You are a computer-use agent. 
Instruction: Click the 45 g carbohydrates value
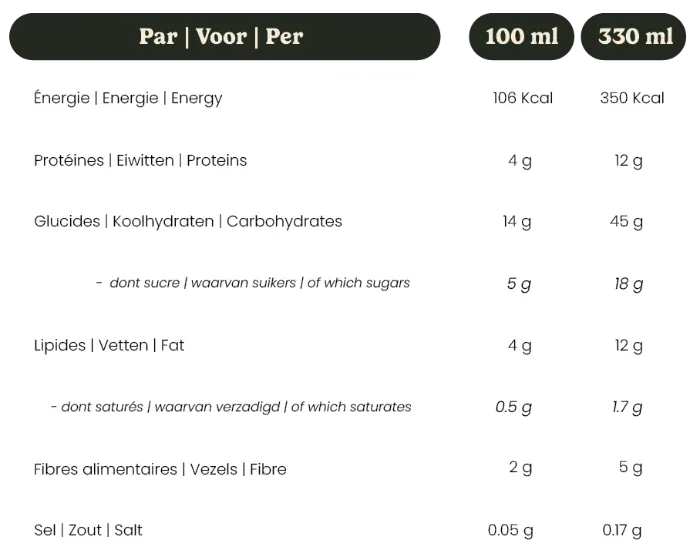(x=629, y=221)
